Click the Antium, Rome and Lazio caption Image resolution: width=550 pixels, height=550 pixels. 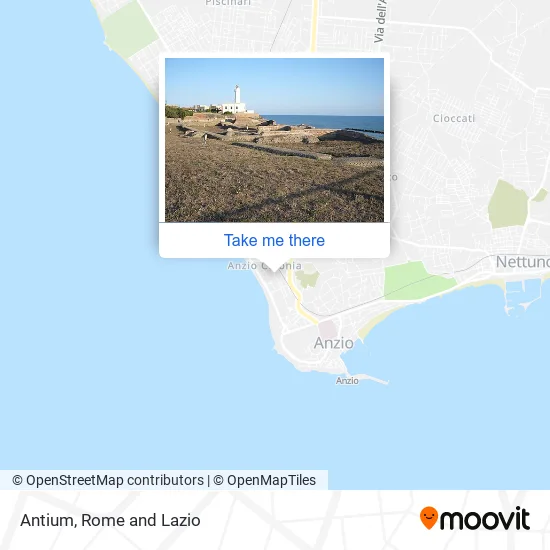[x=110, y=520]
